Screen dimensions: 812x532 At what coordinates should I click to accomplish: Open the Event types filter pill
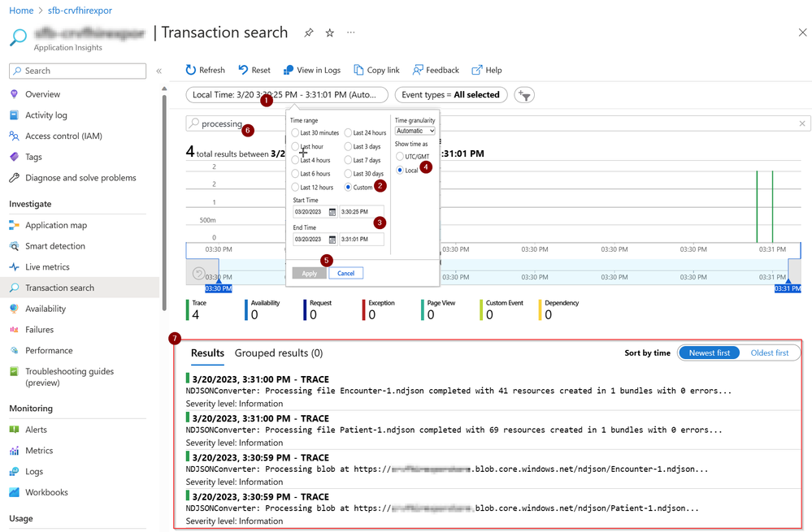point(450,95)
